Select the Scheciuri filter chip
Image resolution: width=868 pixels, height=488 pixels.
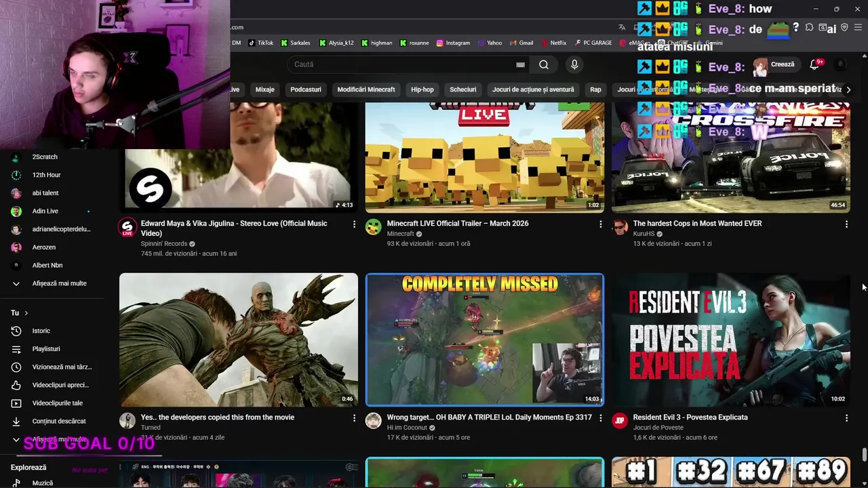point(463,89)
